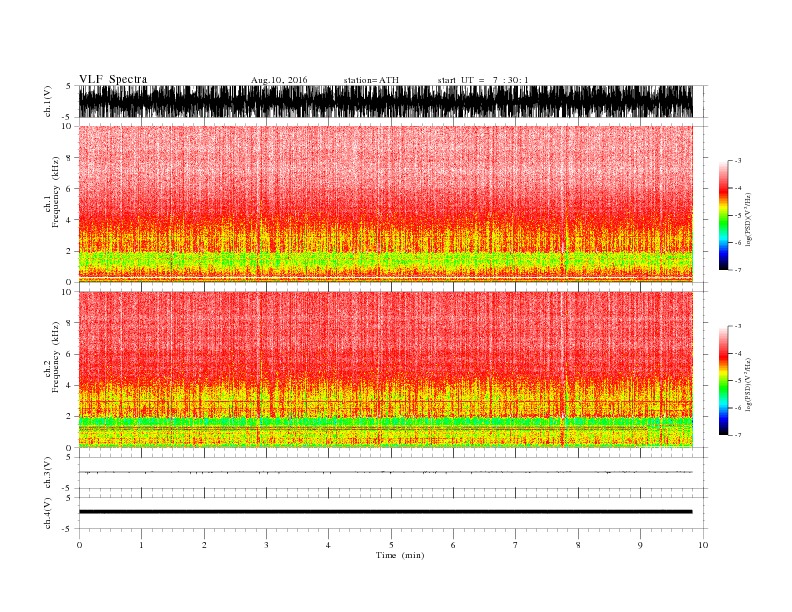Click time axis tick label "4"
This screenshot has height=612, width=792.
click(328, 545)
